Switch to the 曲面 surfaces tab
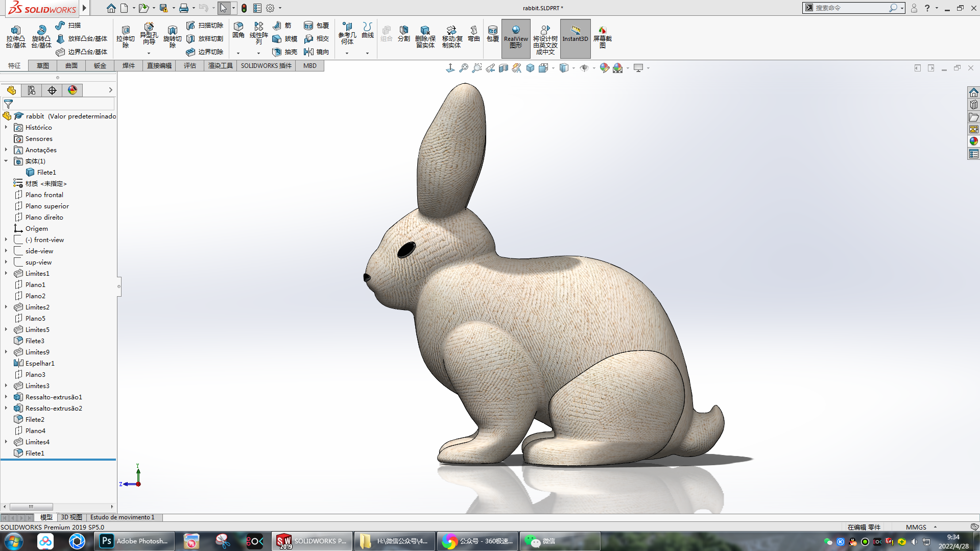Viewport: 980px width, 551px height. [x=71, y=66]
